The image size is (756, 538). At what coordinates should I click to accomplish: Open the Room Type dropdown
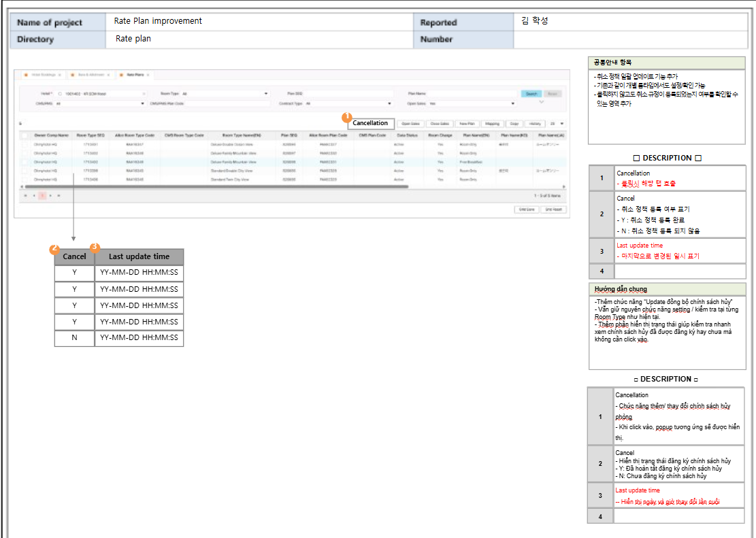265,94
